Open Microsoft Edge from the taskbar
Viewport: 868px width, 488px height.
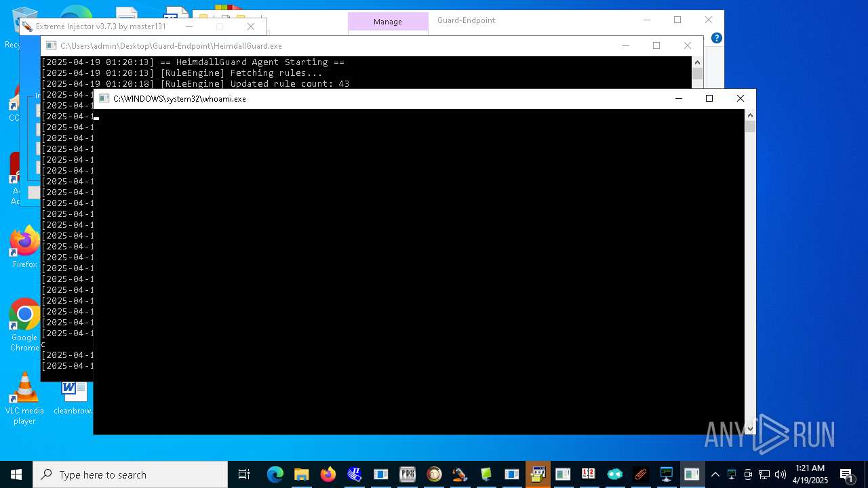click(x=275, y=474)
